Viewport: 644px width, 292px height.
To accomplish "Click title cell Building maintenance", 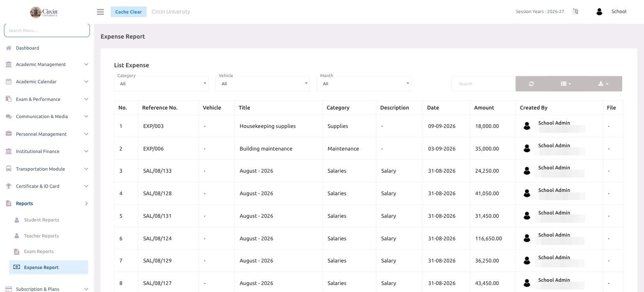I will (x=266, y=149).
